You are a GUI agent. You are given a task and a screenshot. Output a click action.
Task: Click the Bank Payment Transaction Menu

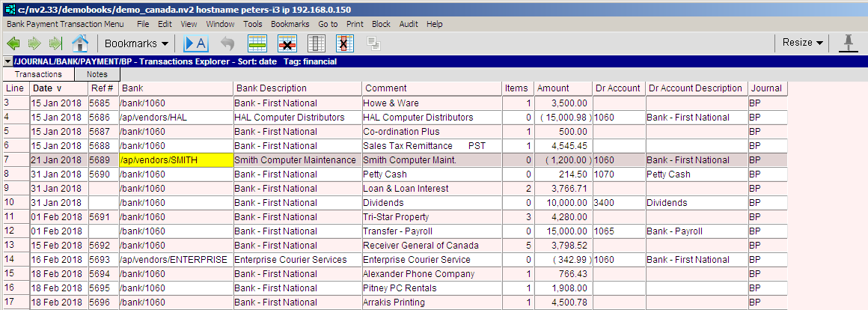pos(65,24)
